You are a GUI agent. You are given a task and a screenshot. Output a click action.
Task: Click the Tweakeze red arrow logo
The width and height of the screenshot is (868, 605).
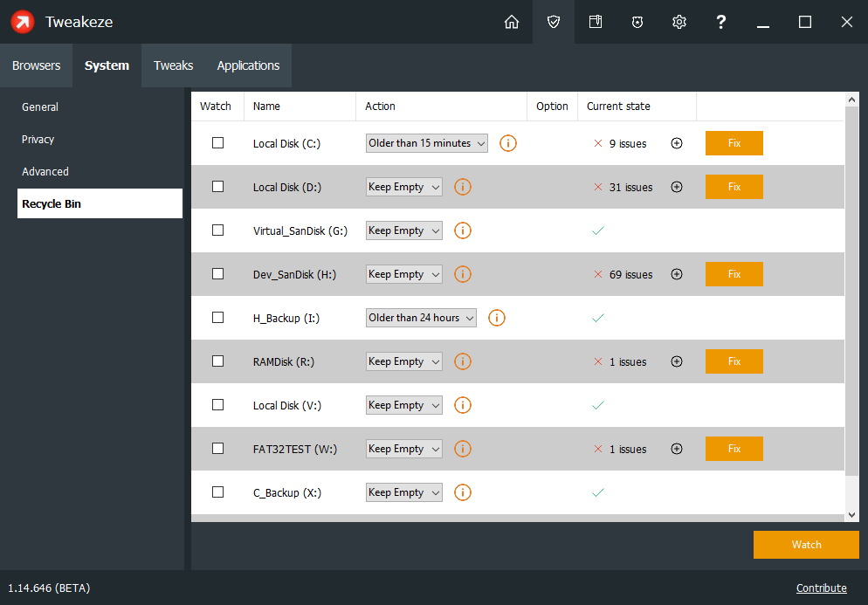coord(23,22)
